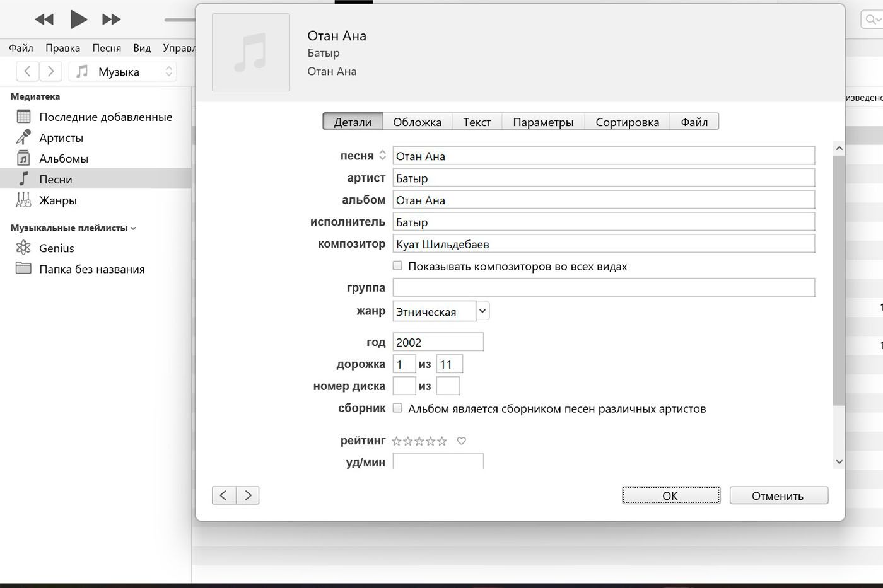Click the dialog scrollbar down arrow

coord(839,461)
